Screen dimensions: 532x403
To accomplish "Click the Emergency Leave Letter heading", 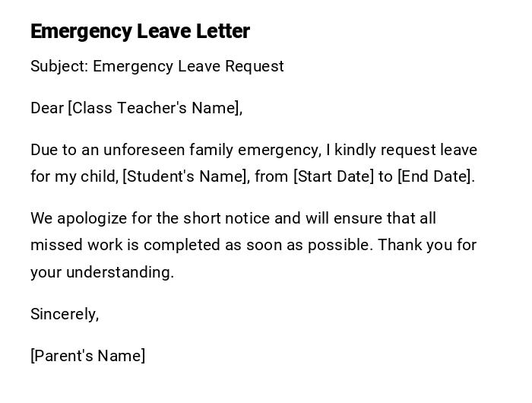I will 140,31.
